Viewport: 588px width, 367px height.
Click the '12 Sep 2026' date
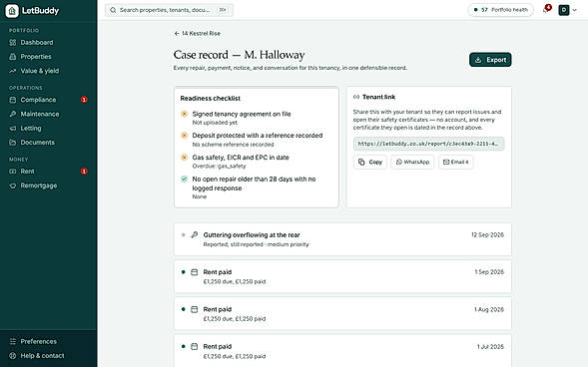487,234
